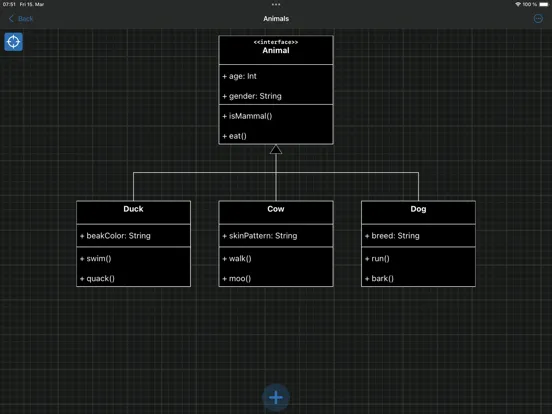The width and height of the screenshot is (552, 414).
Task: Tap the center canvas crosshair icon
Action: click(x=13, y=42)
